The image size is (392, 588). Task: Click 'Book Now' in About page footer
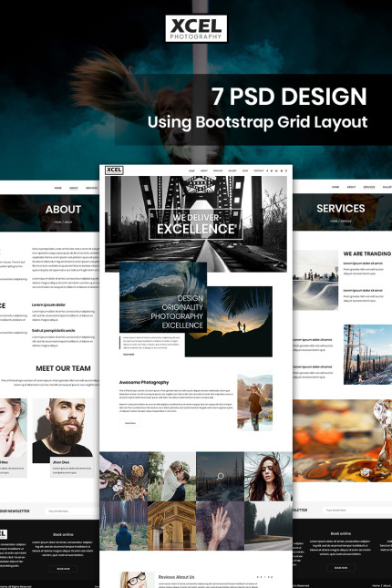[64, 569]
